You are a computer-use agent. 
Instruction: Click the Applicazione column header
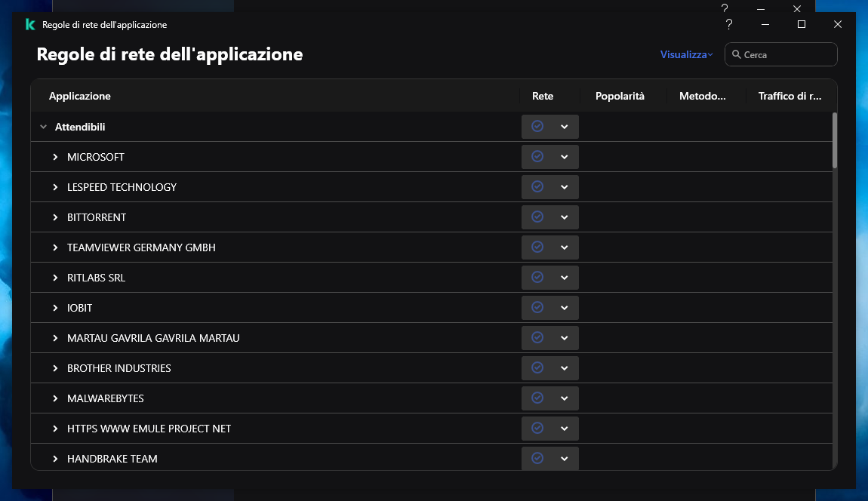click(x=80, y=96)
